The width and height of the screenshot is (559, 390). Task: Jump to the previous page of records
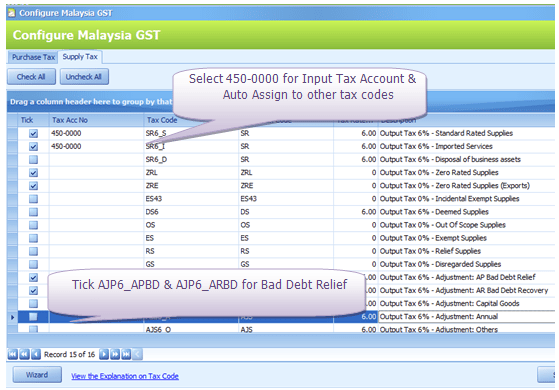tap(24, 354)
